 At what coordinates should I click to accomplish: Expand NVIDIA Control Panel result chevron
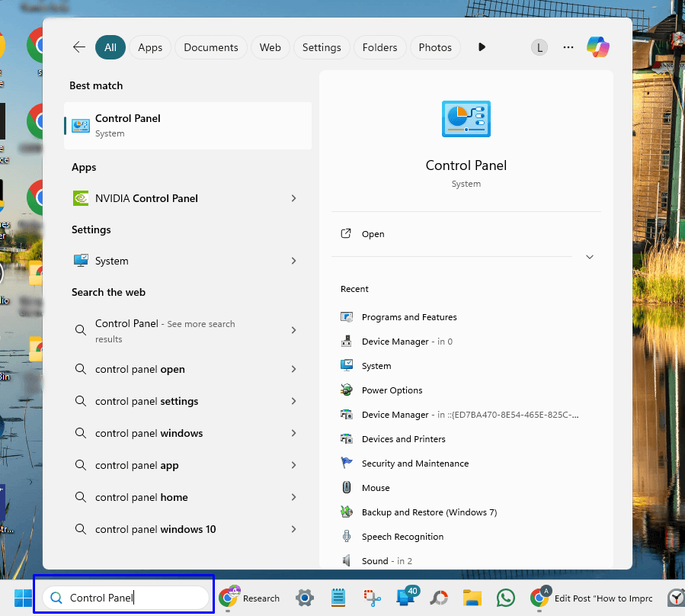[293, 198]
